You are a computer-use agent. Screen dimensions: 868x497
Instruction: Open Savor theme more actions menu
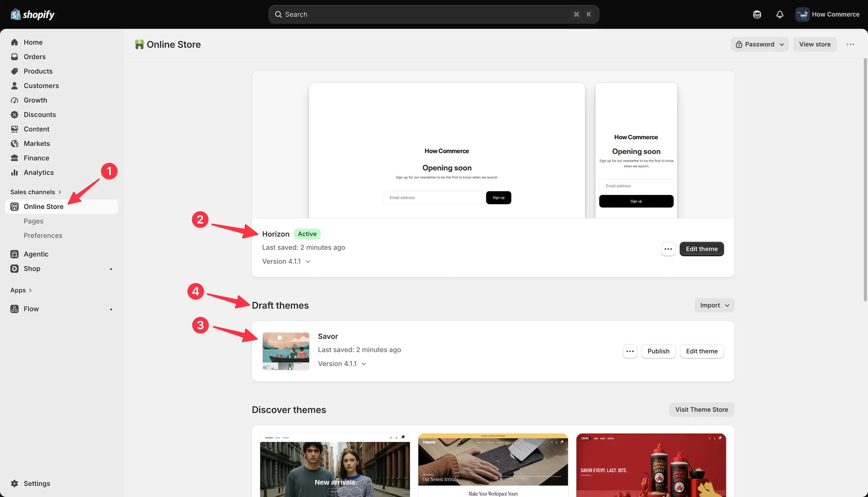(630, 351)
